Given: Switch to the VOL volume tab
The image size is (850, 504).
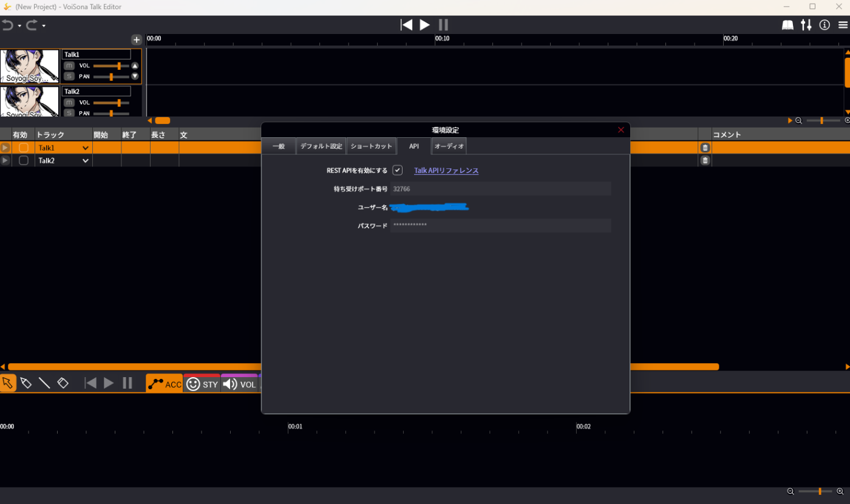Looking at the screenshot, I should pos(240,384).
